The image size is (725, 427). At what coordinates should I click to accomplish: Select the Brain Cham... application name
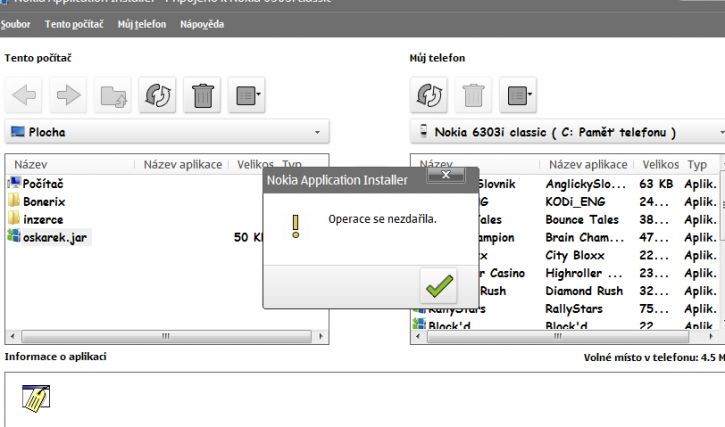[x=584, y=237]
